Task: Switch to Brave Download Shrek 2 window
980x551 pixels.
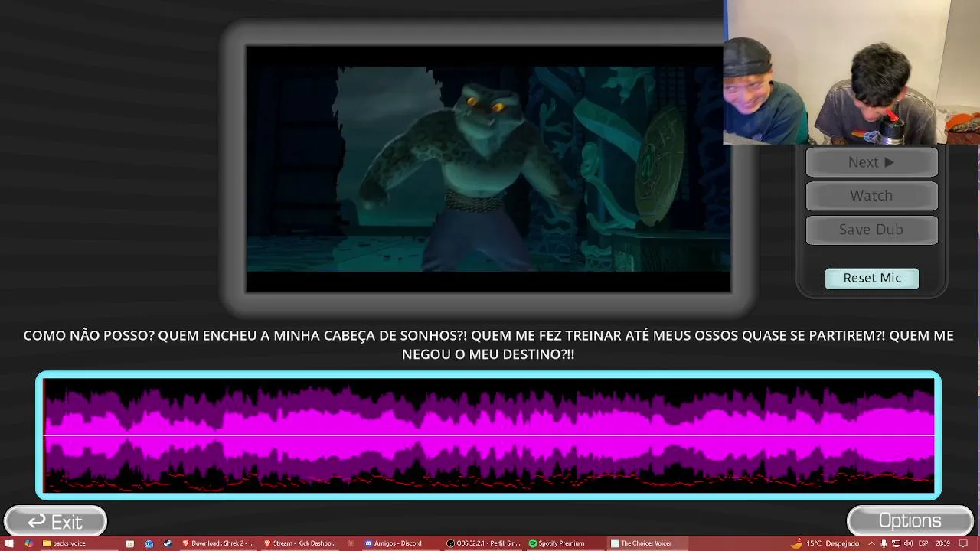Action: pyautogui.click(x=218, y=543)
